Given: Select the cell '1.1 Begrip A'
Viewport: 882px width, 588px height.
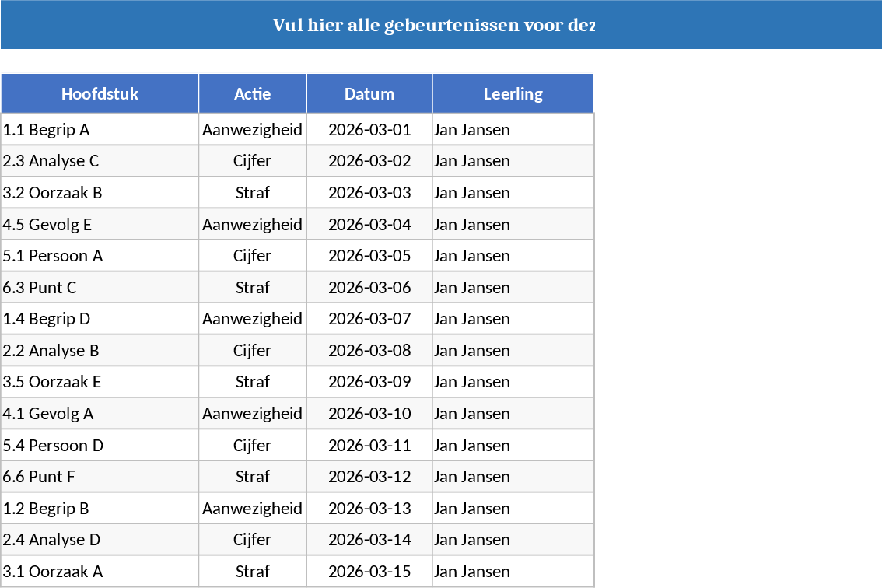Looking at the screenshot, I should pos(100,130).
